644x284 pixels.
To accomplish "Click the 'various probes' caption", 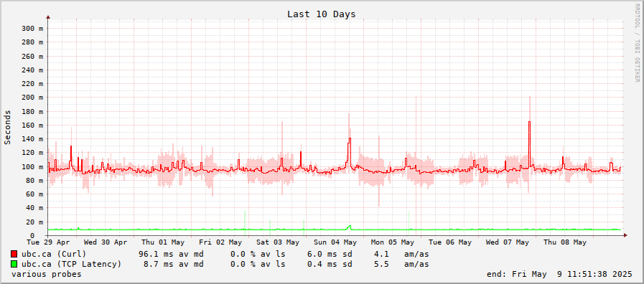I will [47, 274].
